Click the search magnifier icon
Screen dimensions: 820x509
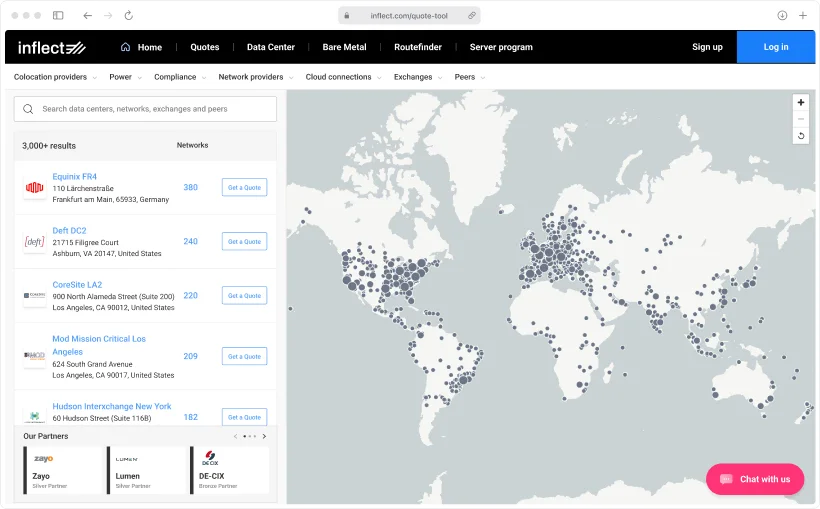[x=28, y=109]
